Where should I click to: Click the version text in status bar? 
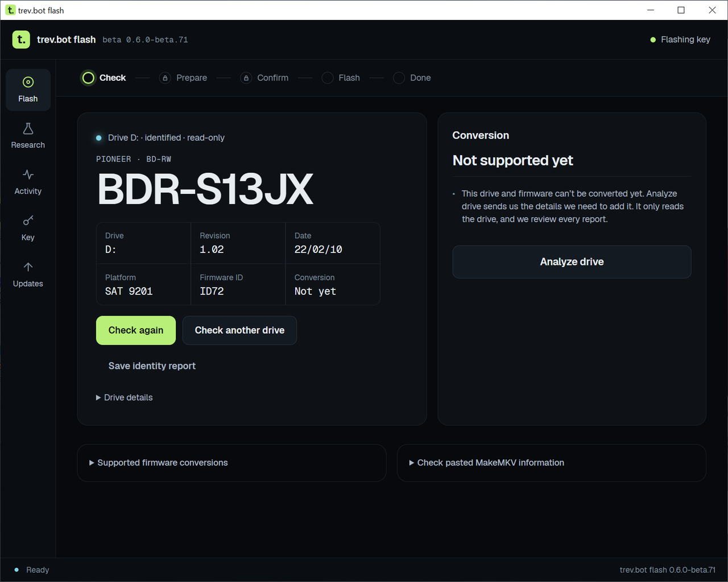[x=668, y=570]
